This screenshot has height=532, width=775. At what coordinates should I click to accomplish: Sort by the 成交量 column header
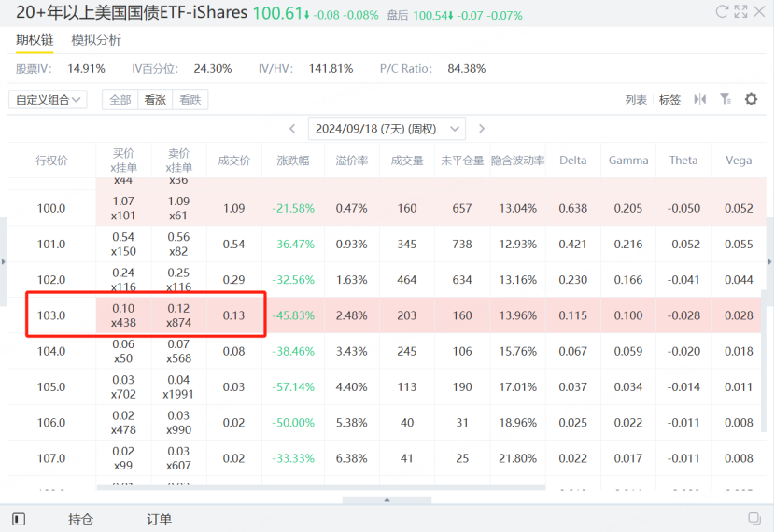click(407, 161)
